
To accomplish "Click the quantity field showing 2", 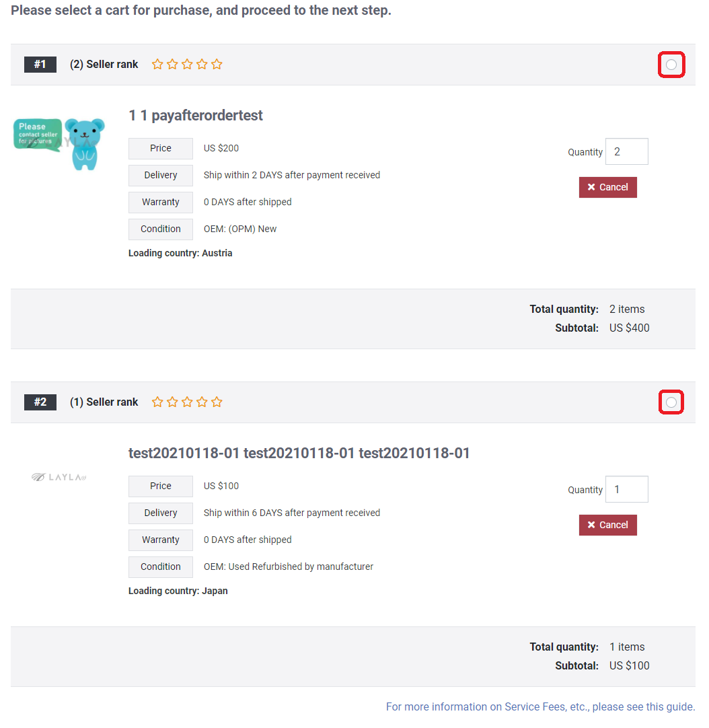I will [627, 151].
